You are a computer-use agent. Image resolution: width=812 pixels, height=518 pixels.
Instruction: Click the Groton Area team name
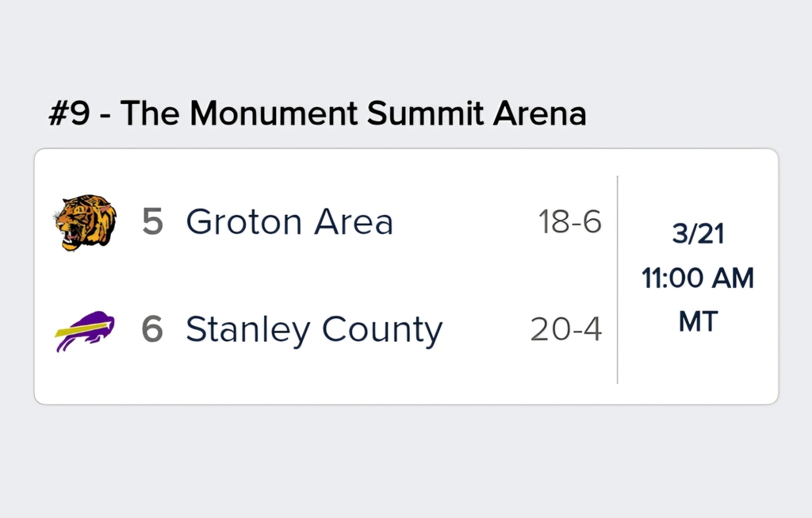289,222
